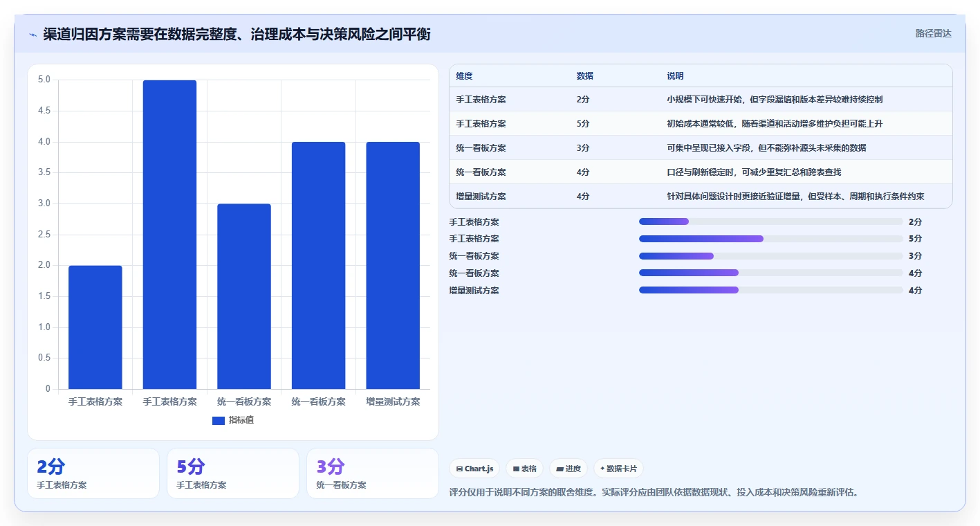This screenshot has height=526, width=980.
Task: Click the 统一看板方案 bar with value 3
Action: pyautogui.click(x=244, y=296)
